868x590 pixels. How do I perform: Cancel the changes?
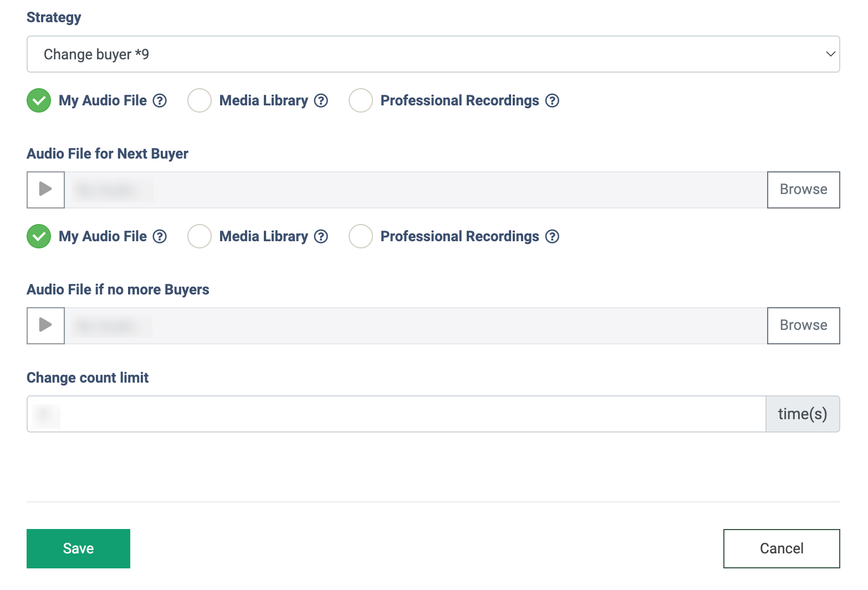click(781, 548)
